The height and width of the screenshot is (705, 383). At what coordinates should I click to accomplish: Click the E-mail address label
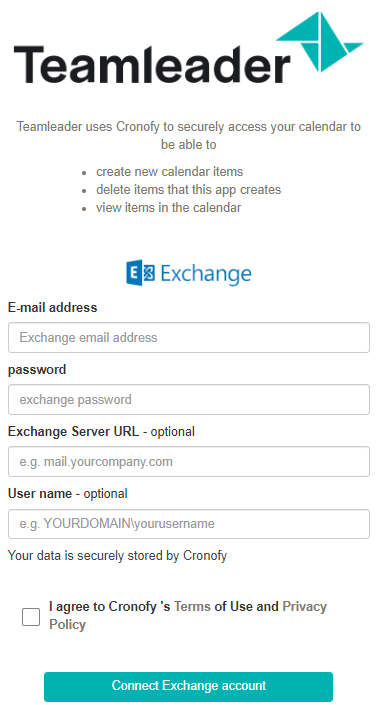[53, 308]
